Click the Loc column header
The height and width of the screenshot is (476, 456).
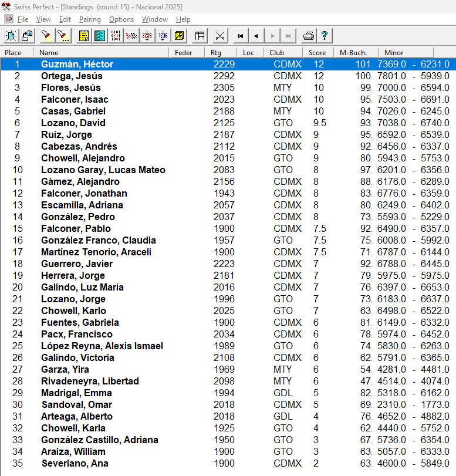(250, 52)
